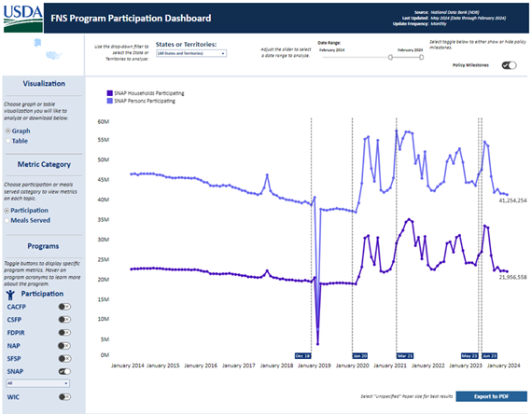
Task: Click SNAP Households Participating legend square
Action: pos(109,93)
